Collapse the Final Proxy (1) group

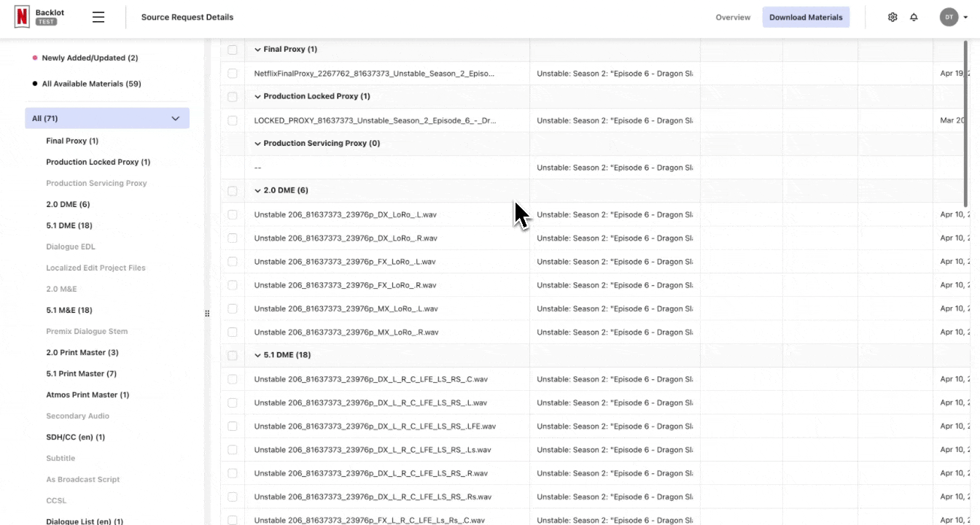(257, 50)
